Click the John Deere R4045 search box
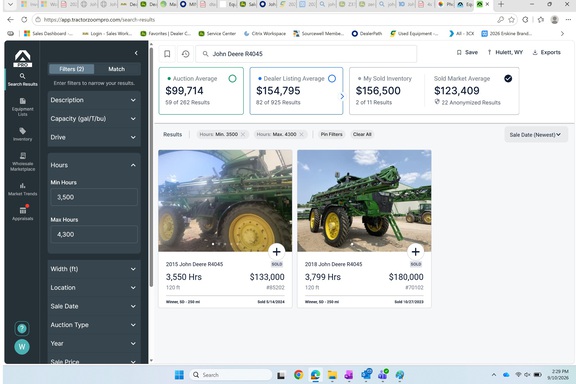This screenshot has width=576, height=384. [x=306, y=54]
